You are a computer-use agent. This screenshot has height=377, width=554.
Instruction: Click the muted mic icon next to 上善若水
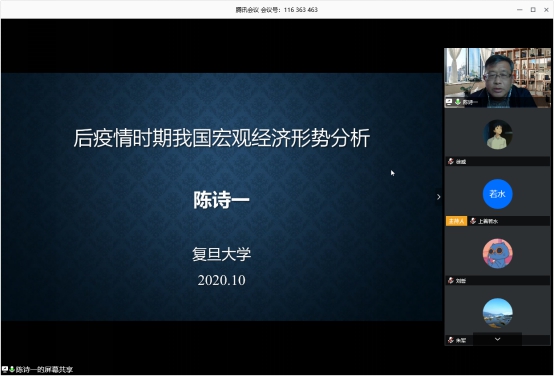(473, 221)
